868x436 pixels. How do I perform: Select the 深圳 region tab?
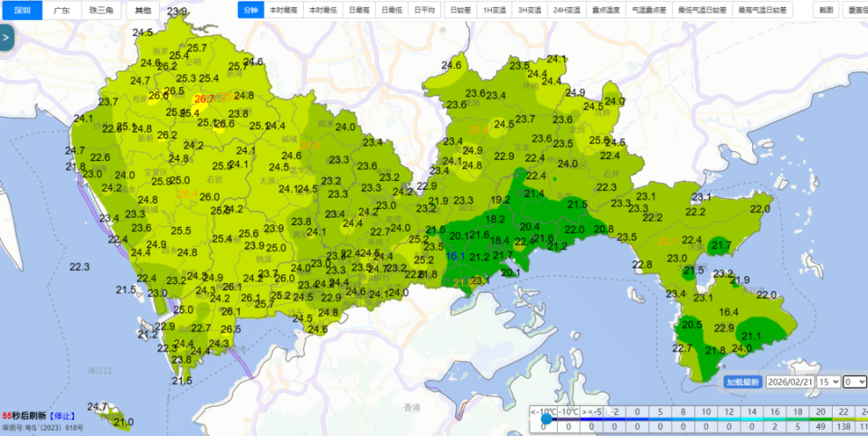point(22,10)
